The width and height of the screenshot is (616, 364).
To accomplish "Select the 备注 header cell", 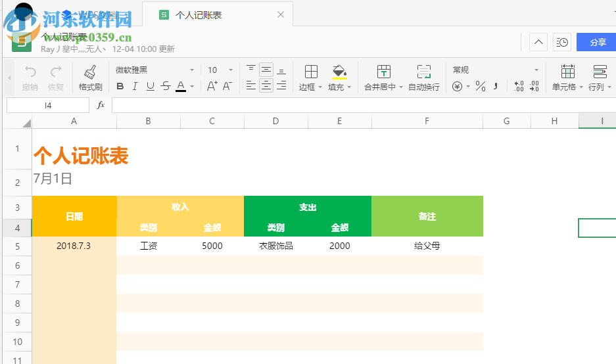I will (427, 216).
